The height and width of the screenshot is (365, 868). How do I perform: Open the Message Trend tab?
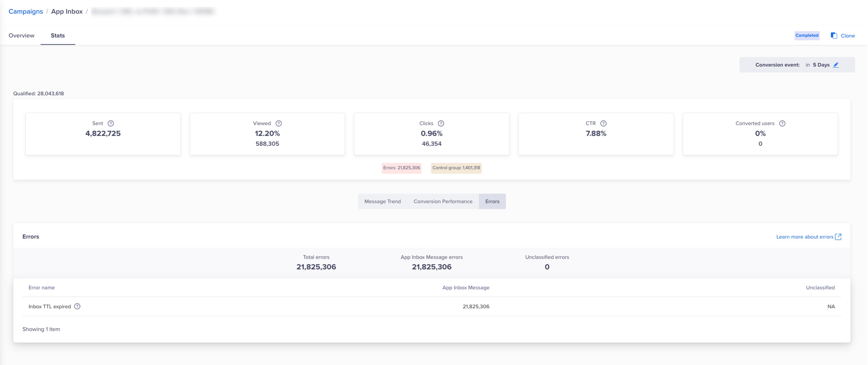click(382, 201)
